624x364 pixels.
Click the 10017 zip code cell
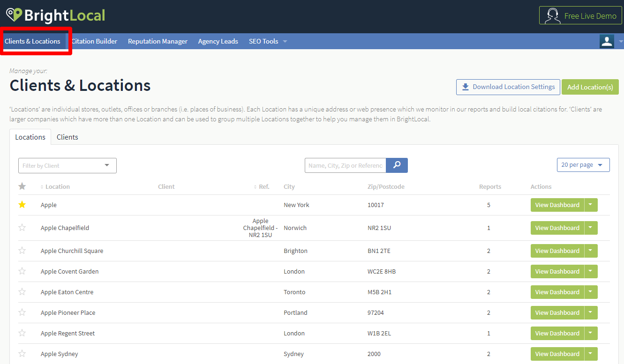point(376,205)
